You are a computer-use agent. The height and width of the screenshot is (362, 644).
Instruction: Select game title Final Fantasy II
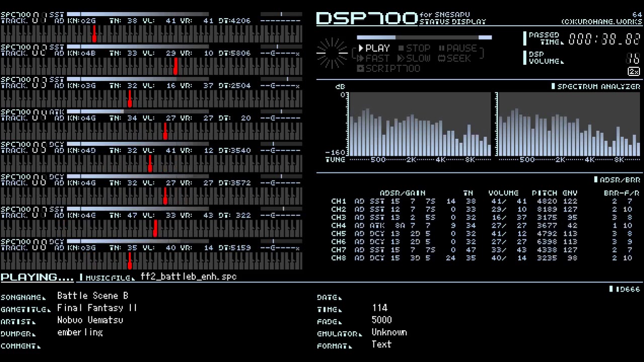(x=97, y=308)
